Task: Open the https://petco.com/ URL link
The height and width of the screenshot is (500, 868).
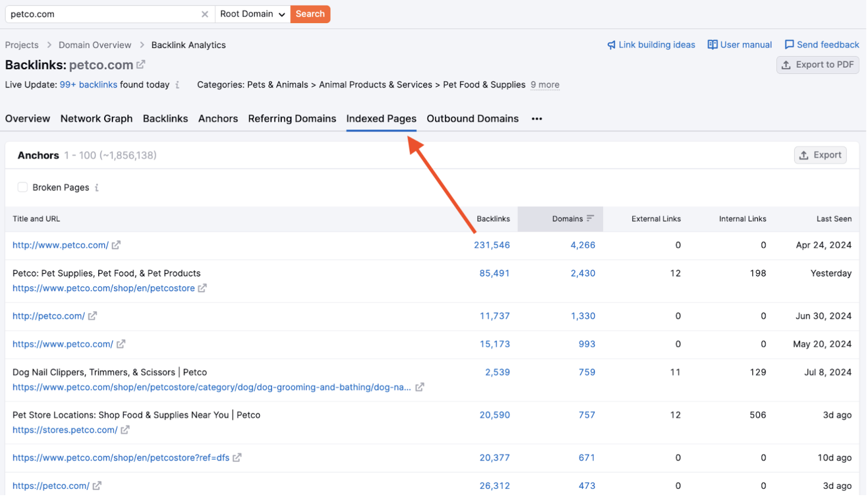Action: (51, 486)
